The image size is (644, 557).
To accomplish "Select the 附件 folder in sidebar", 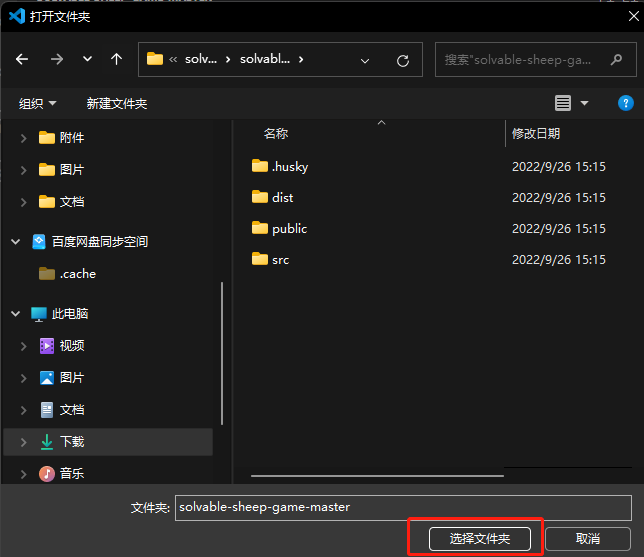I will (x=62, y=138).
